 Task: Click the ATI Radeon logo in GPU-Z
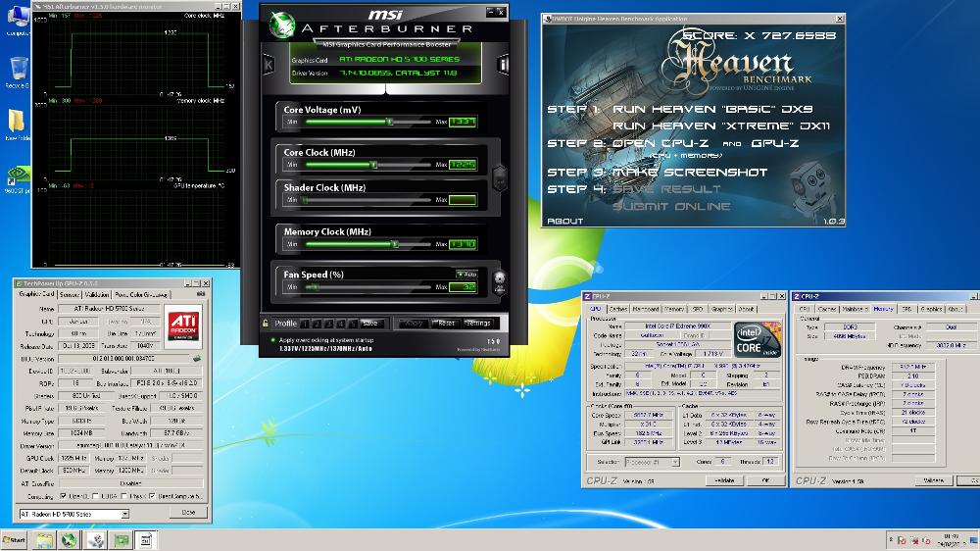pyautogui.click(x=184, y=326)
